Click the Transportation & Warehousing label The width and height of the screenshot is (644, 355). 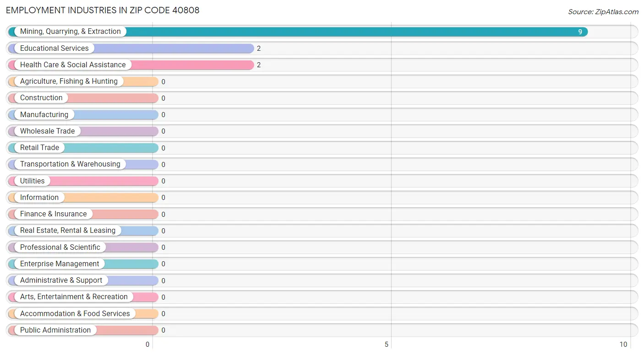[x=70, y=164]
